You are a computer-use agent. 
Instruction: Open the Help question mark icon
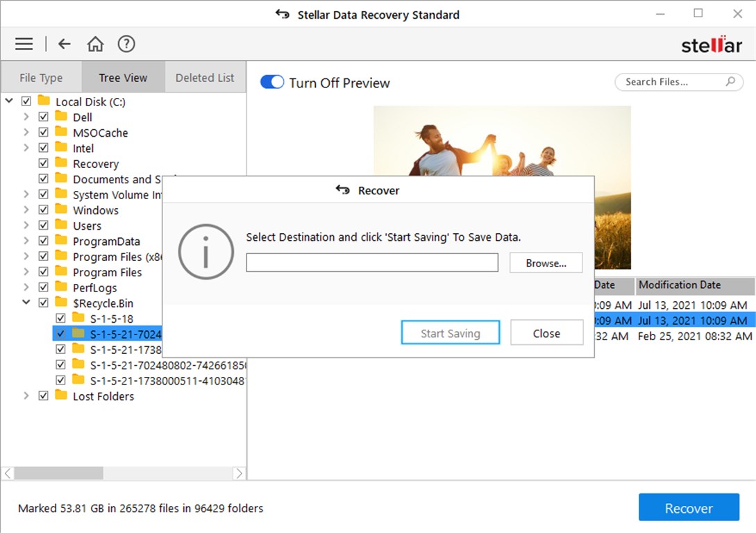click(126, 44)
